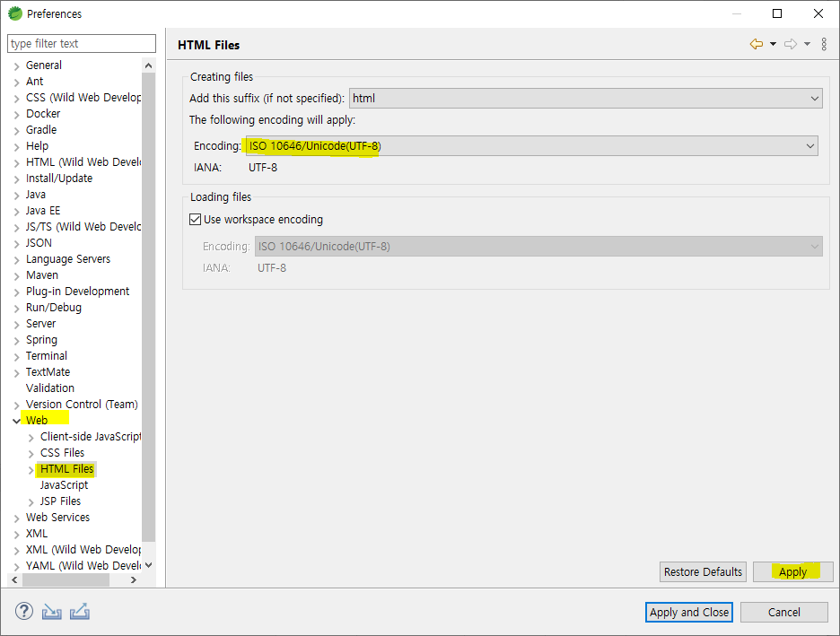
Task: Select Ant in the preferences tree
Action: (x=34, y=82)
